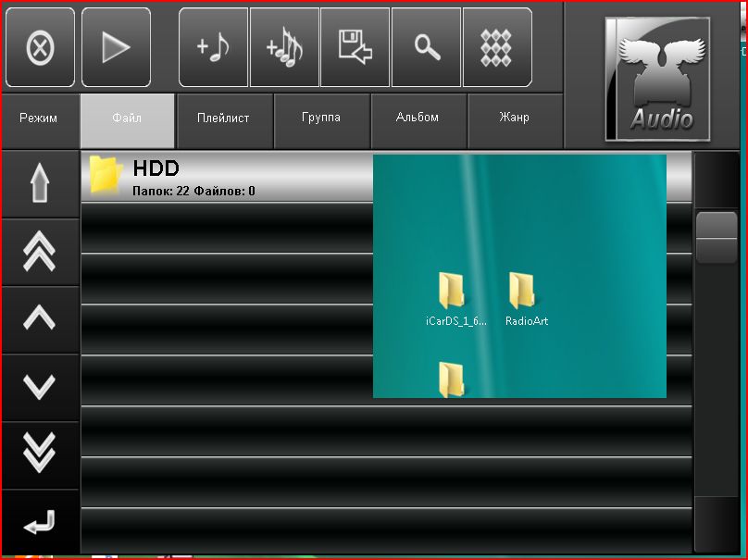The image size is (748, 560).
Task: Switch to the Жанр tab
Action: [x=514, y=118]
